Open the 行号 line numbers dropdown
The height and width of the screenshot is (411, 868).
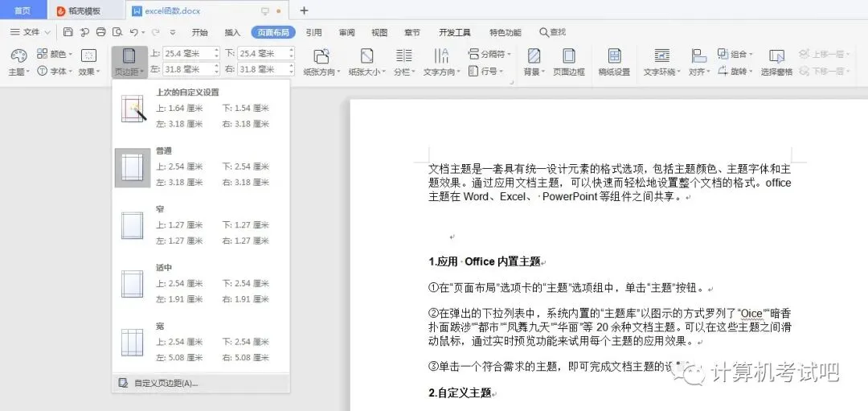point(485,71)
